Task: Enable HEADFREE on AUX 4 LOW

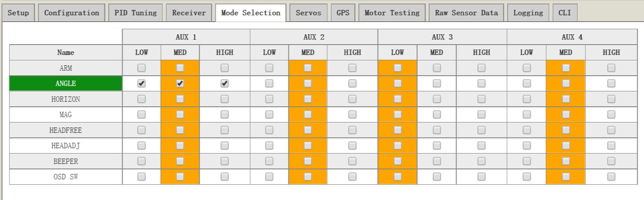Action: (526, 130)
